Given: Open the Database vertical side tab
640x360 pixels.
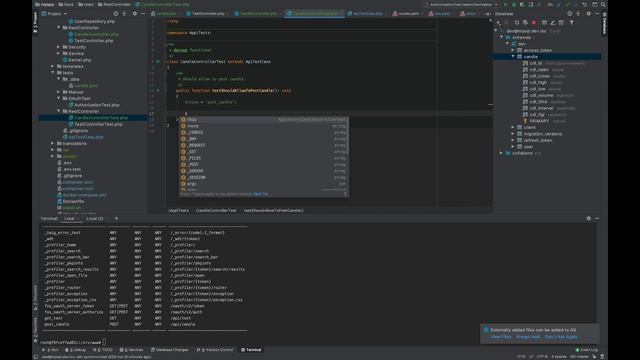Looking at the screenshot, I should [604, 23].
